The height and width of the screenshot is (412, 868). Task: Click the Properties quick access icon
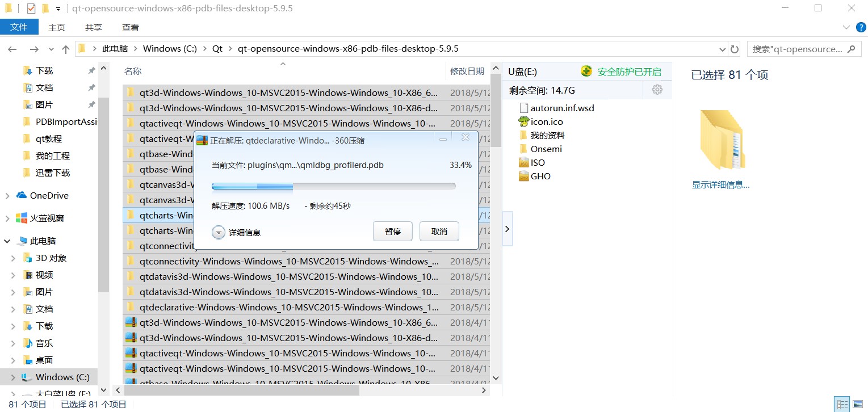pos(31,9)
